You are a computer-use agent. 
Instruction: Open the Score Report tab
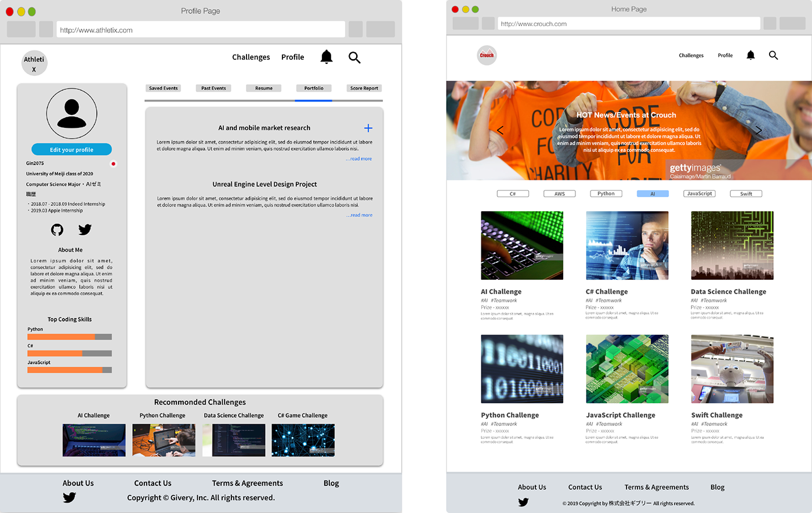click(364, 88)
